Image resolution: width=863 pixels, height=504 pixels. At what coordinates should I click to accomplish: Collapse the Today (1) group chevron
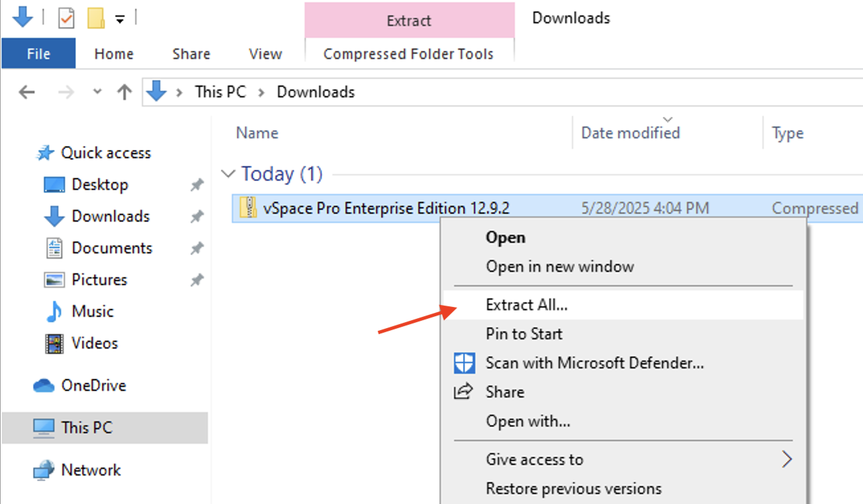click(228, 174)
